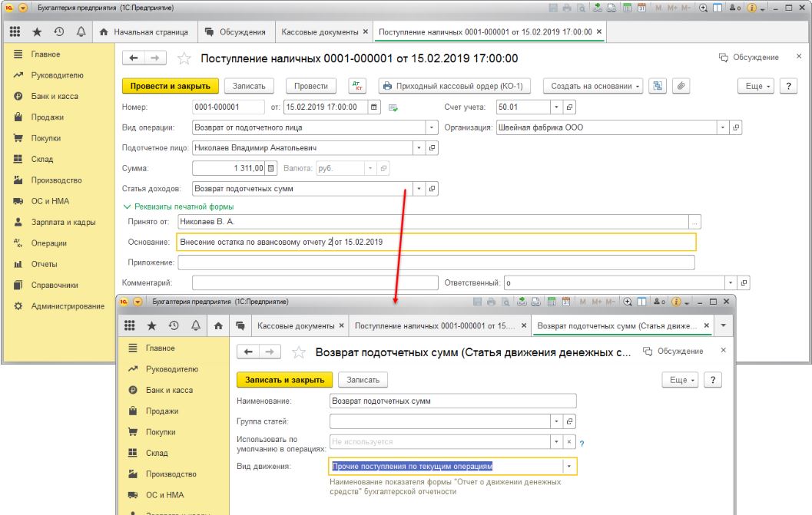Open Администрирование in back window sidebar
The image size is (812, 515).
[x=68, y=306]
